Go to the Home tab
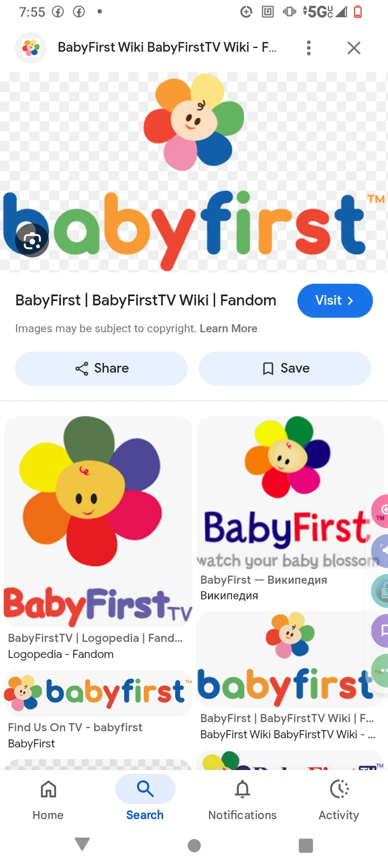The height and width of the screenshot is (868, 388). pyautogui.click(x=48, y=799)
